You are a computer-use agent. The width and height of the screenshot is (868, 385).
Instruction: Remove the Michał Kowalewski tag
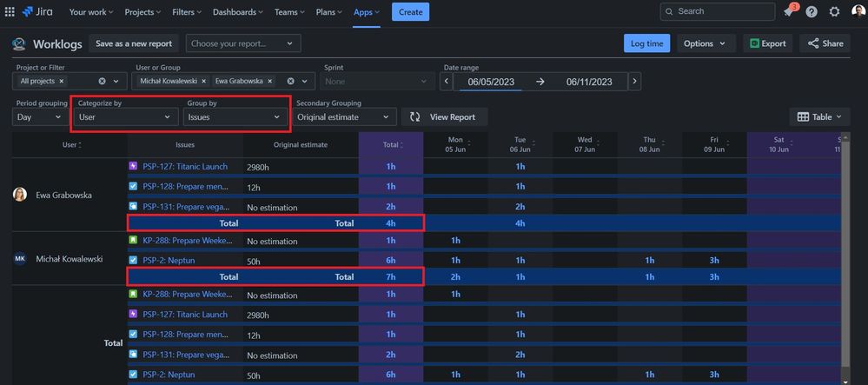coord(203,81)
